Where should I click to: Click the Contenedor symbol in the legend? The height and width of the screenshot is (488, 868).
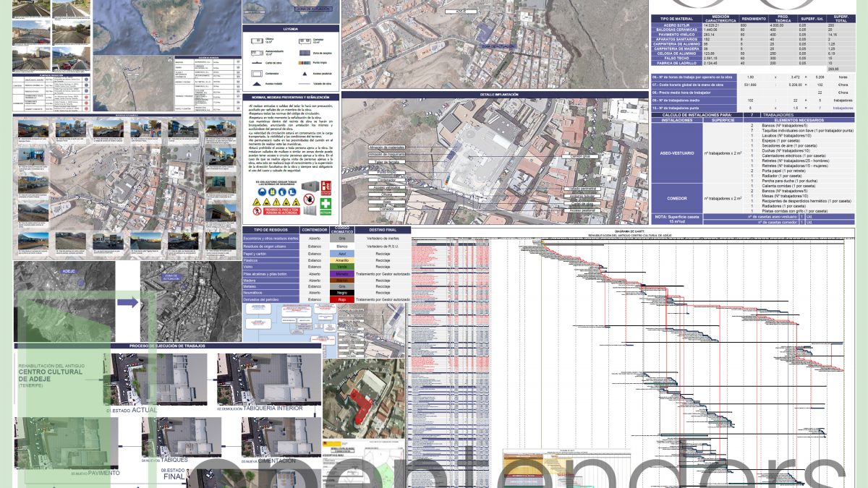[x=258, y=74]
